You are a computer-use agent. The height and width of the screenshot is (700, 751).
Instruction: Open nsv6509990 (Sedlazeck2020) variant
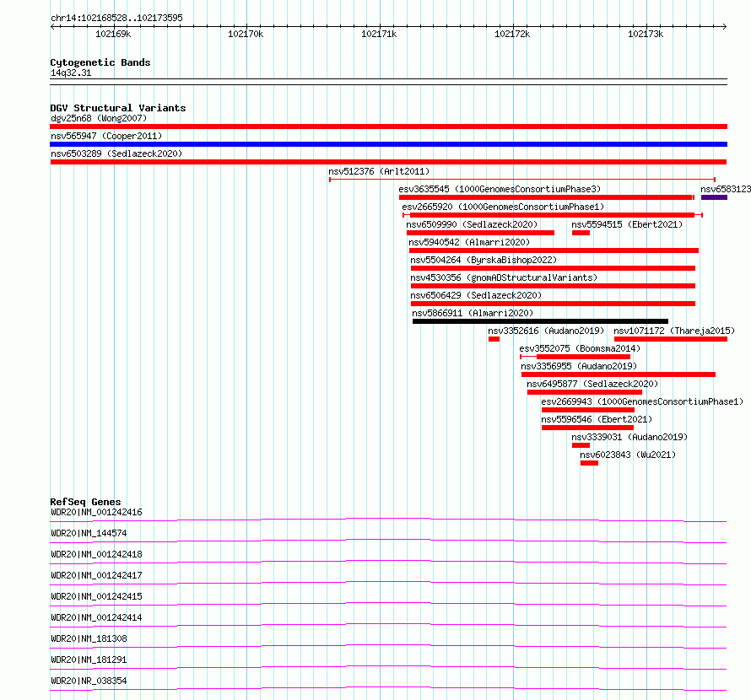click(472, 224)
